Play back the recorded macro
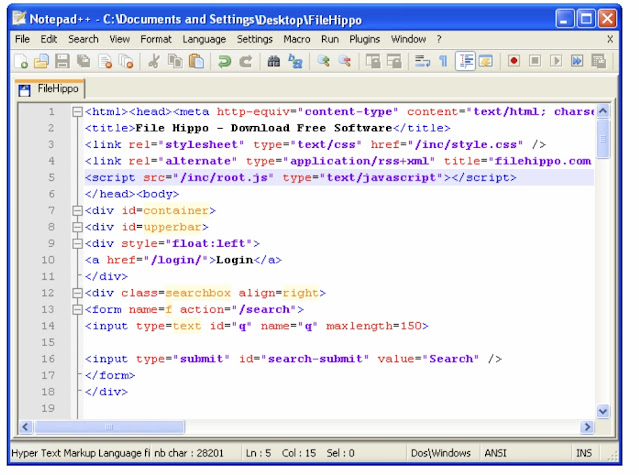639x475 pixels. (x=556, y=62)
